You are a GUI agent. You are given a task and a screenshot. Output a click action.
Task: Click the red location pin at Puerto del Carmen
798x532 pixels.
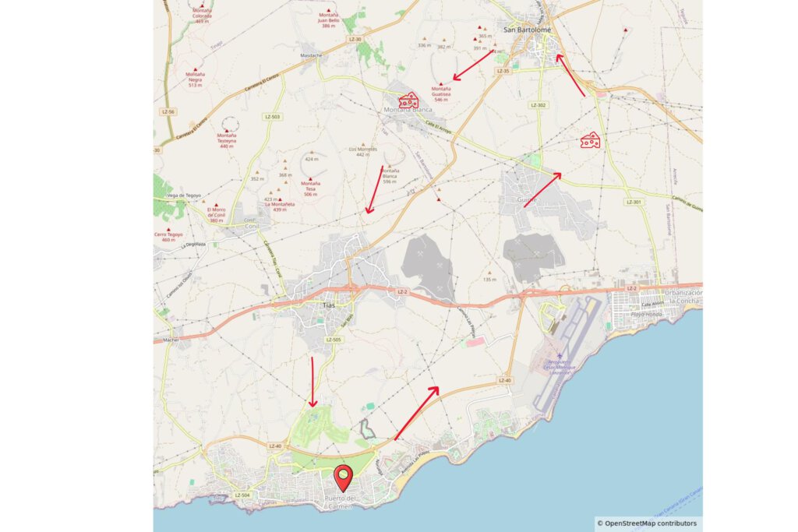coord(344,478)
